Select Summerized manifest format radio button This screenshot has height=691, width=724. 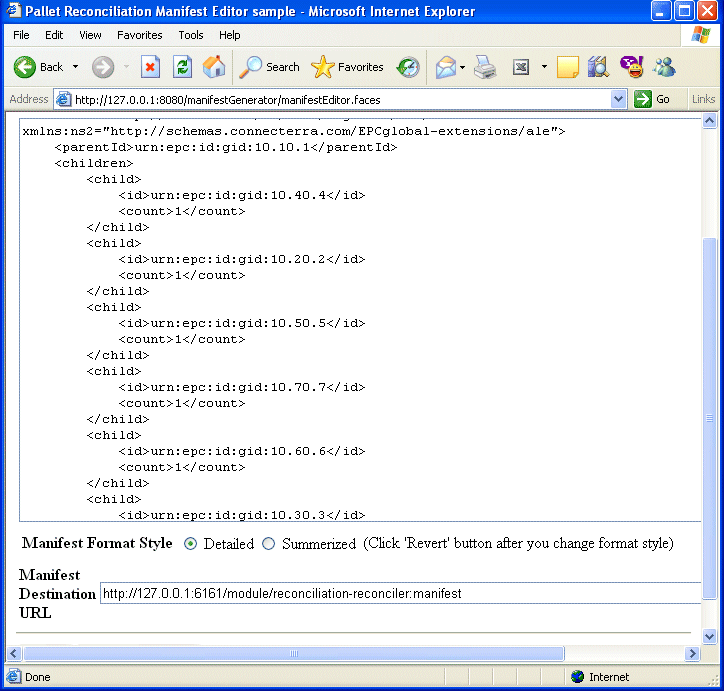(268, 544)
